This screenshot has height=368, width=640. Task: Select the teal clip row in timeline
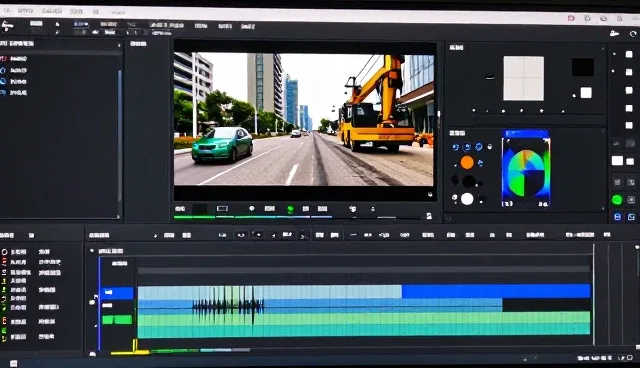364,331
